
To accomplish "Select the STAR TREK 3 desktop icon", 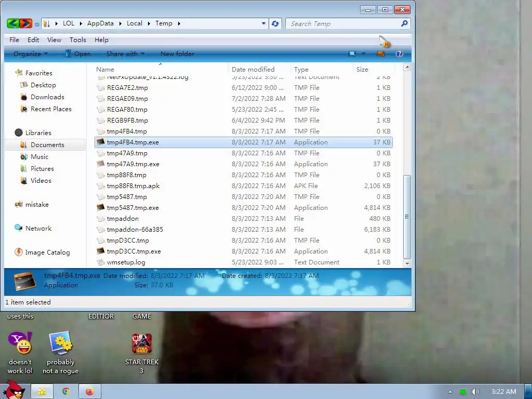I will click(x=142, y=353).
